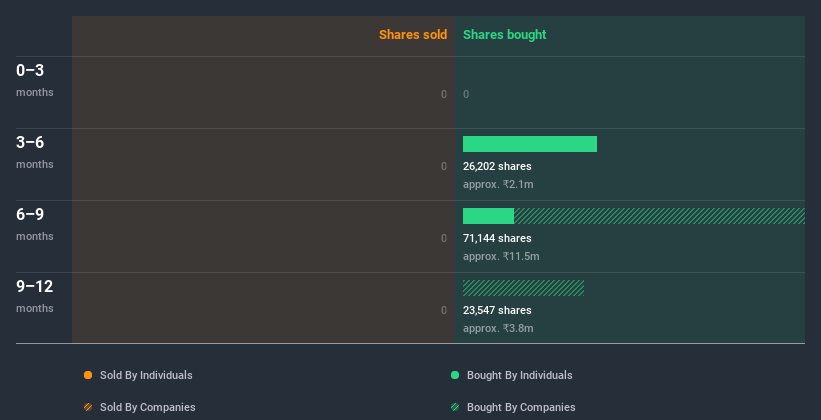Click the shares sold 0 in 9–12 months row
The height and width of the screenshot is (420, 821).
click(x=444, y=311)
